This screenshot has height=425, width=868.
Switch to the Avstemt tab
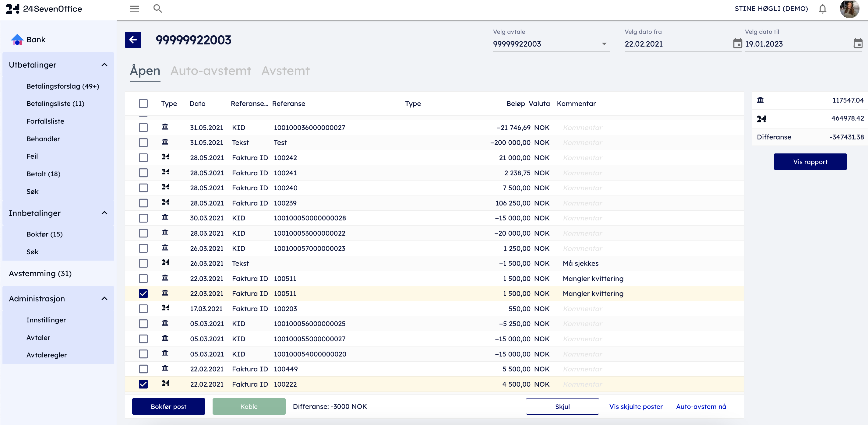click(285, 71)
